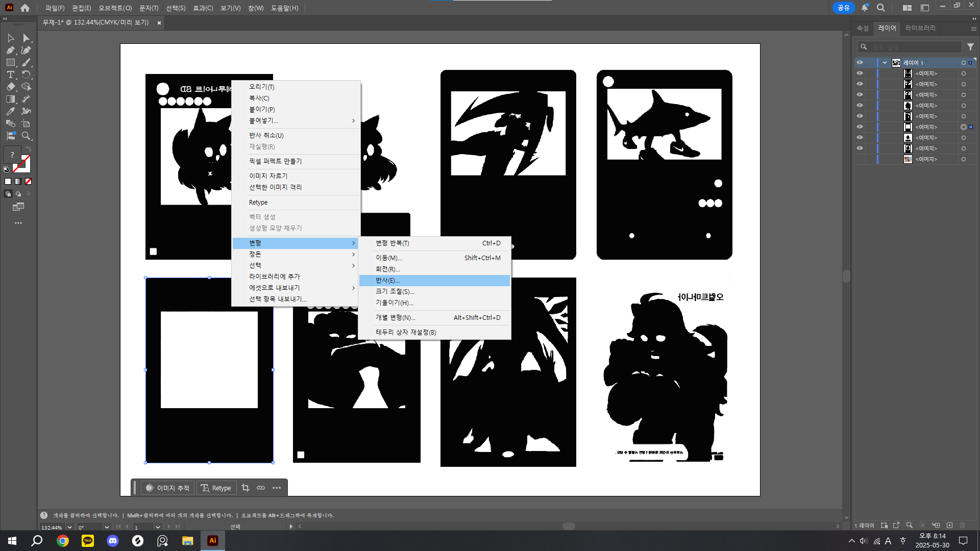
Task: Select the Rotate tool
Action: pyautogui.click(x=26, y=75)
